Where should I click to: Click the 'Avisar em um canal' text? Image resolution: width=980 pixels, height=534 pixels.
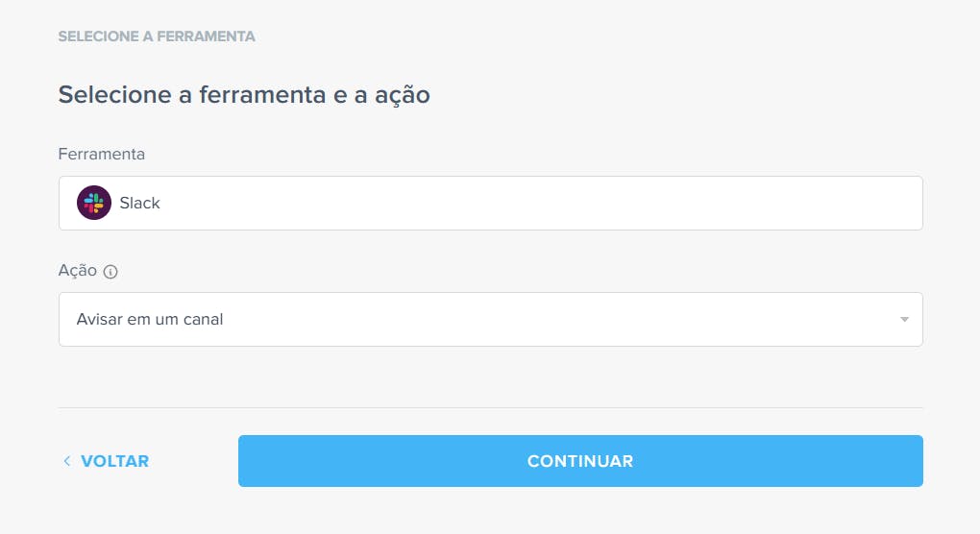coord(150,319)
